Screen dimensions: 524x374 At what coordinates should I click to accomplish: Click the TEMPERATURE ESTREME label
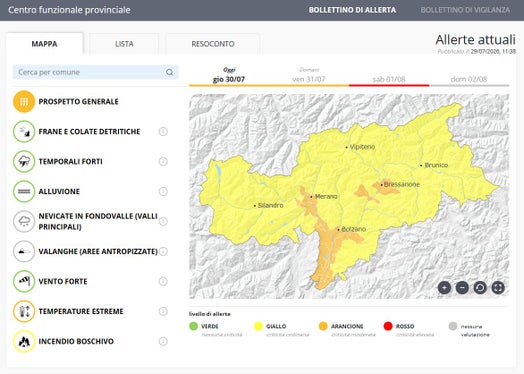click(x=81, y=311)
